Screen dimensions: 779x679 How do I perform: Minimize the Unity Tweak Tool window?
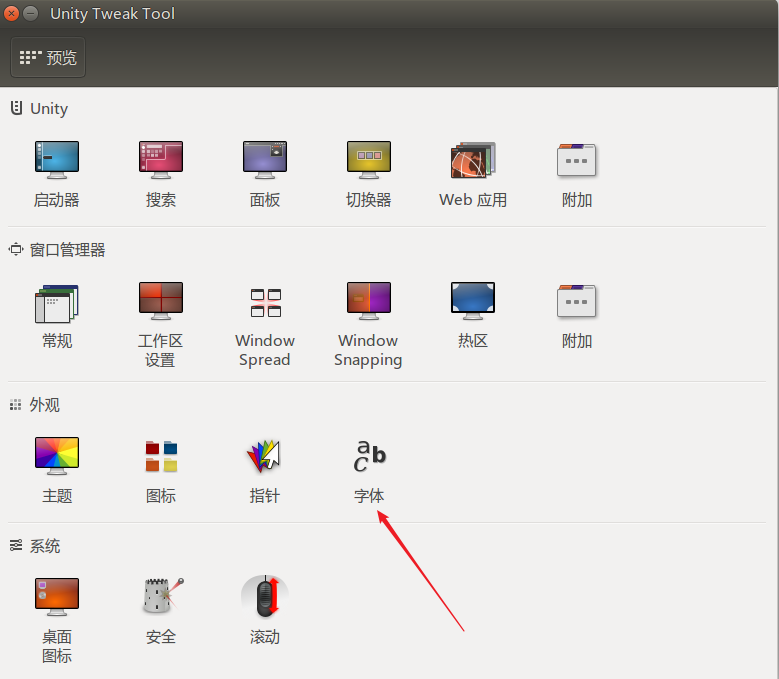point(31,13)
